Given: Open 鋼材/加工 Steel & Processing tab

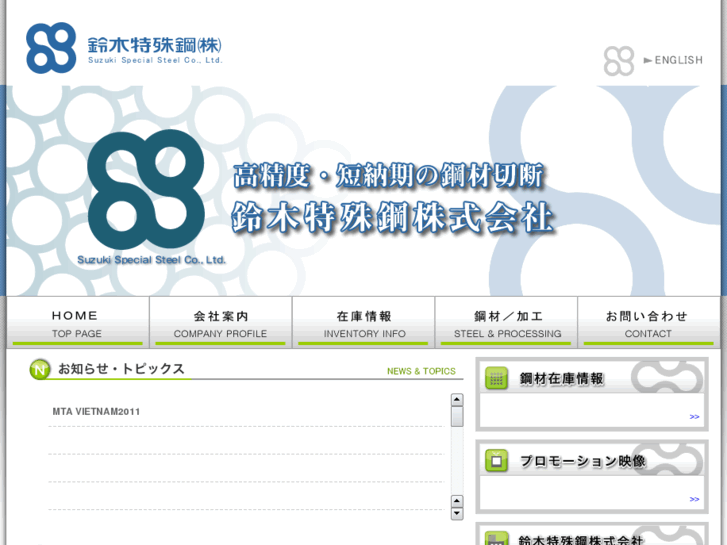Looking at the screenshot, I should coord(506,322).
